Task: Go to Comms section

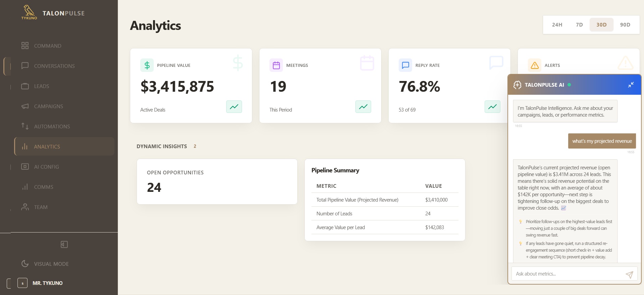Action: pos(44,187)
